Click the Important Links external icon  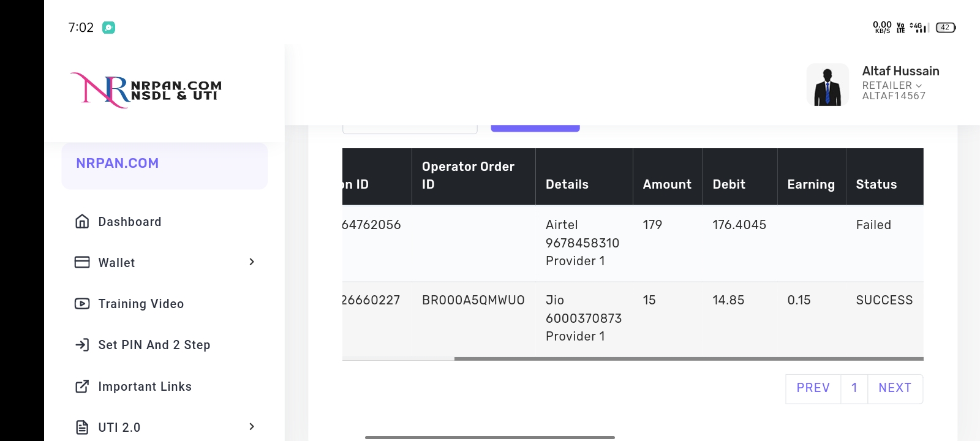pos(82,386)
